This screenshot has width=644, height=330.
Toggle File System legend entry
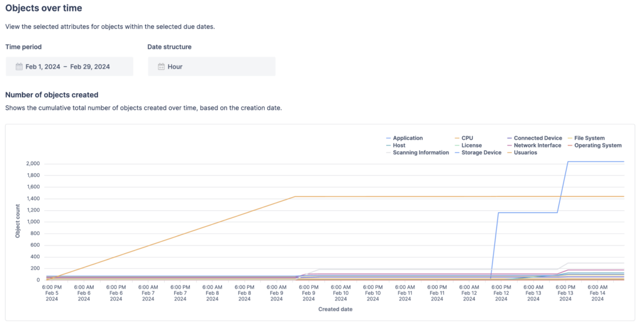[x=589, y=138]
